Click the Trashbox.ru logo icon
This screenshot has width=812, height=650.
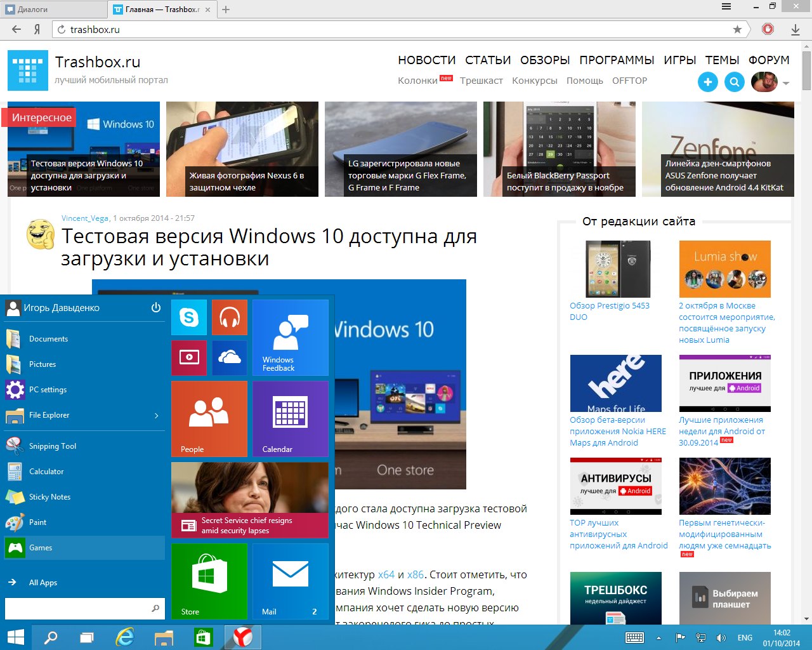28,70
